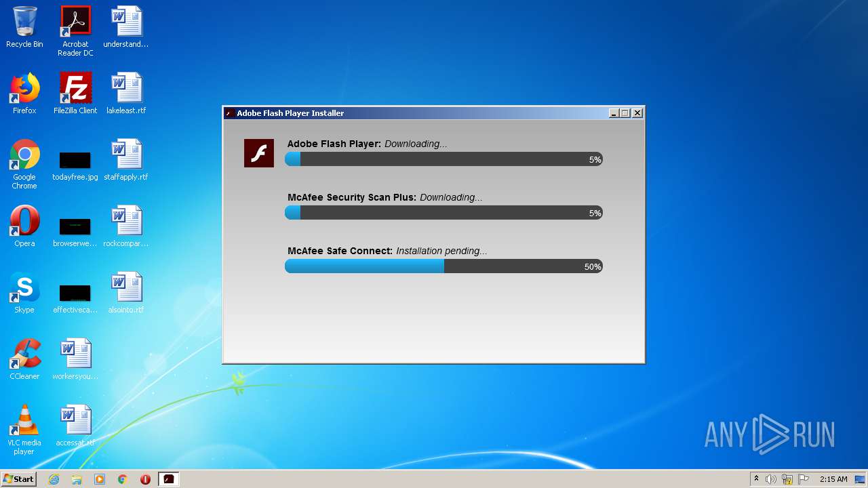Maximize the Flash Player Installer window

625,113
